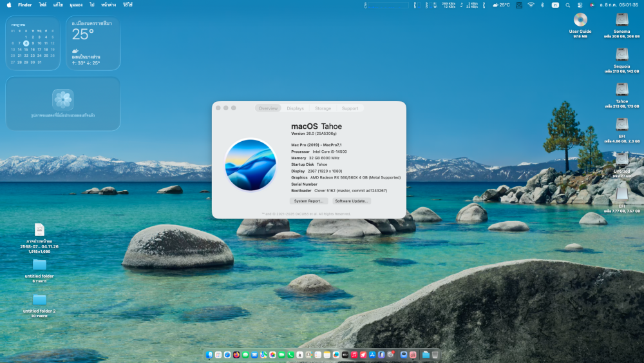
Task: Open FaceTime from the dock
Action: [x=282, y=355]
